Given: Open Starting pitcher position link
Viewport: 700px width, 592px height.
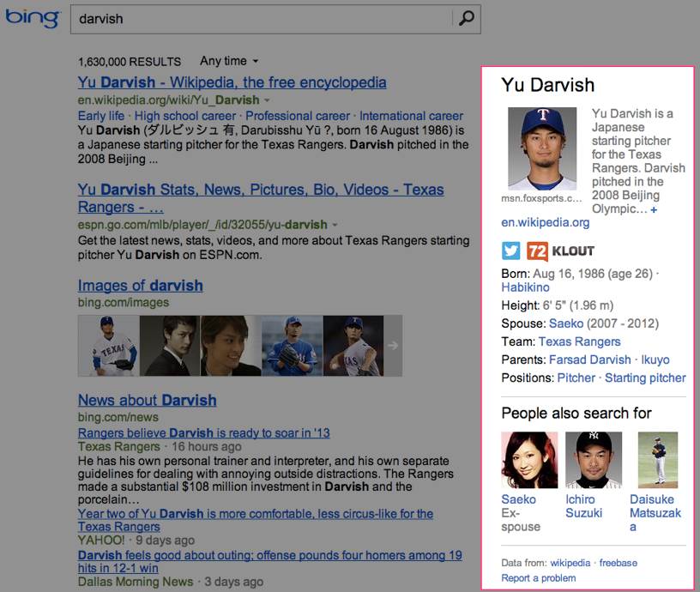Looking at the screenshot, I should click(x=645, y=378).
